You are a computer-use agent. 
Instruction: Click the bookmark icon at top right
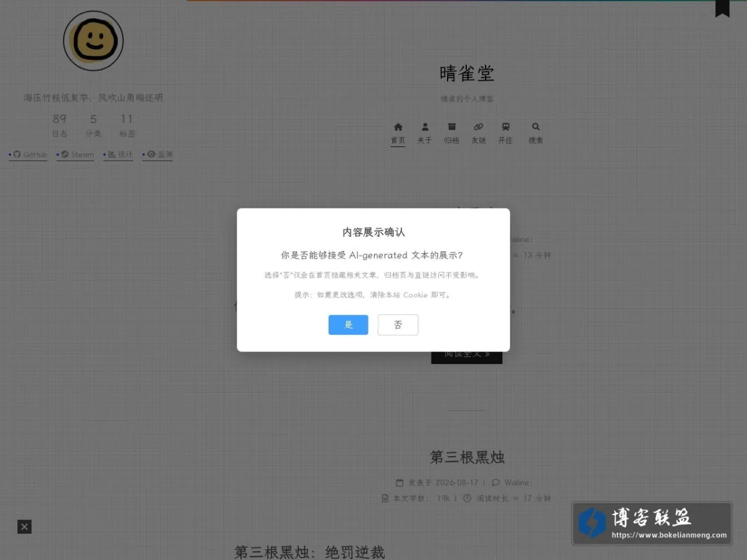coord(722,8)
